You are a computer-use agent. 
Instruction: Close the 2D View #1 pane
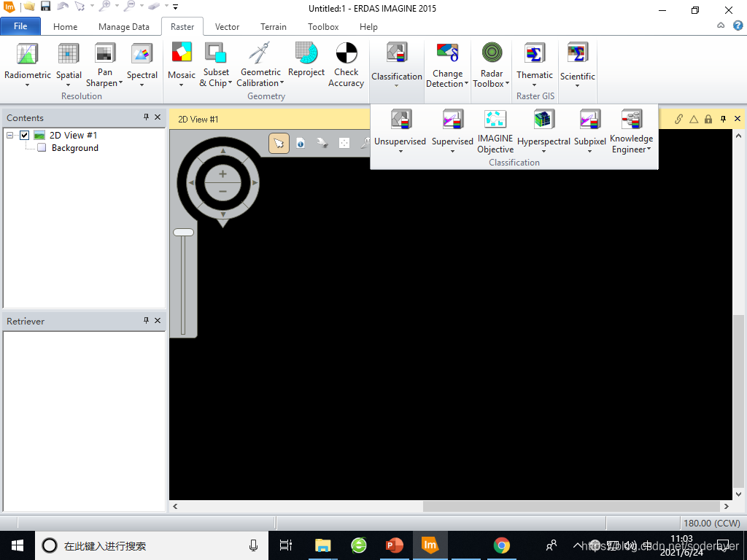[x=738, y=119]
